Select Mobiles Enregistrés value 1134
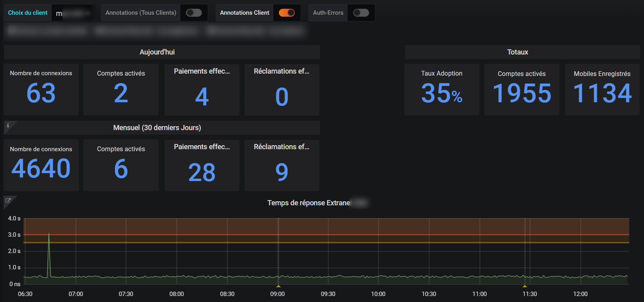The width and height of the screenshot is (644, 302). 602,94
